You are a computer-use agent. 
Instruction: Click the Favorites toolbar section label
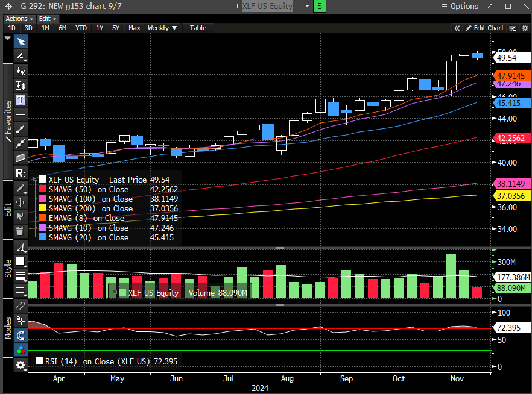pyautogui.click(x=8, y=121)
